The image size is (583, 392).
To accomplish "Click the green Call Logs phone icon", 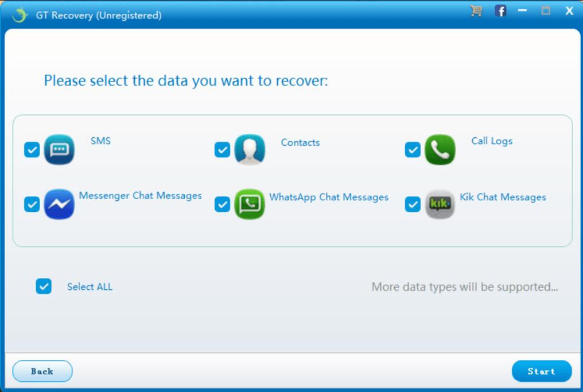I will click(440, 150).
